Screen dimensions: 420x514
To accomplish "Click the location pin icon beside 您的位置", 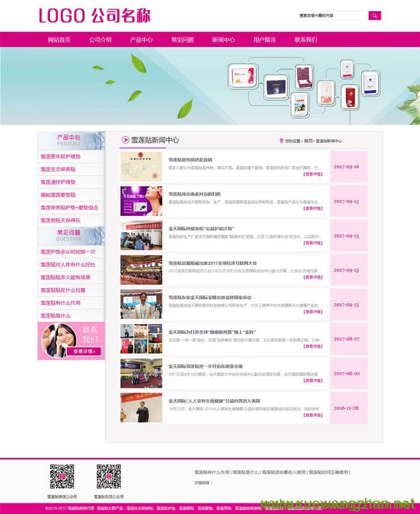I will 281,141.
